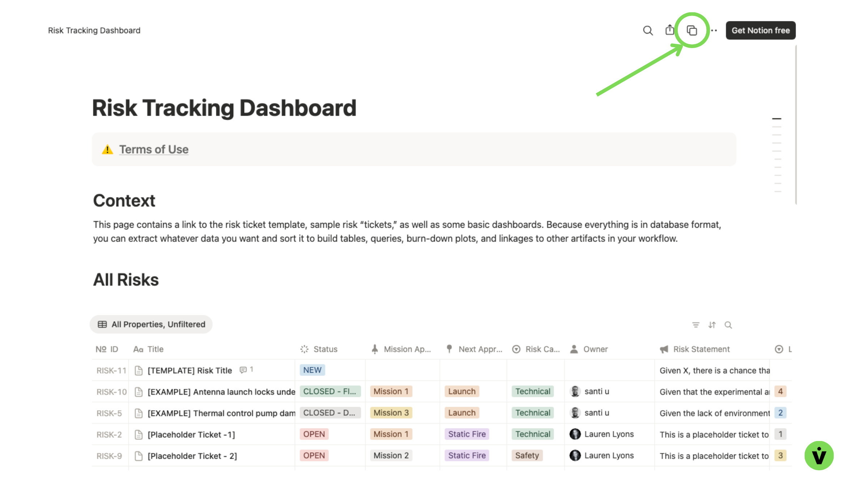Open the Status column header menu

click(x=325, y=349)
